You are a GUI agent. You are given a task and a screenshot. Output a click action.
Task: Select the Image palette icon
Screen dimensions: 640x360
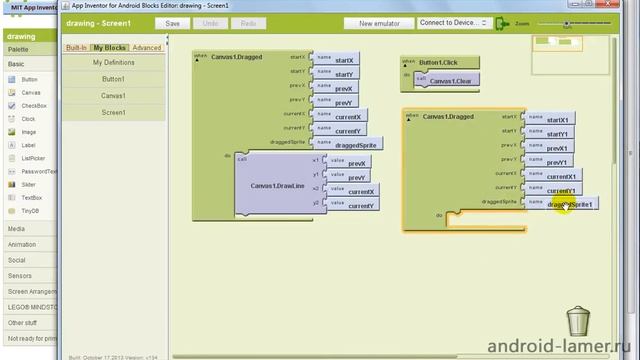tap(12, 132)
